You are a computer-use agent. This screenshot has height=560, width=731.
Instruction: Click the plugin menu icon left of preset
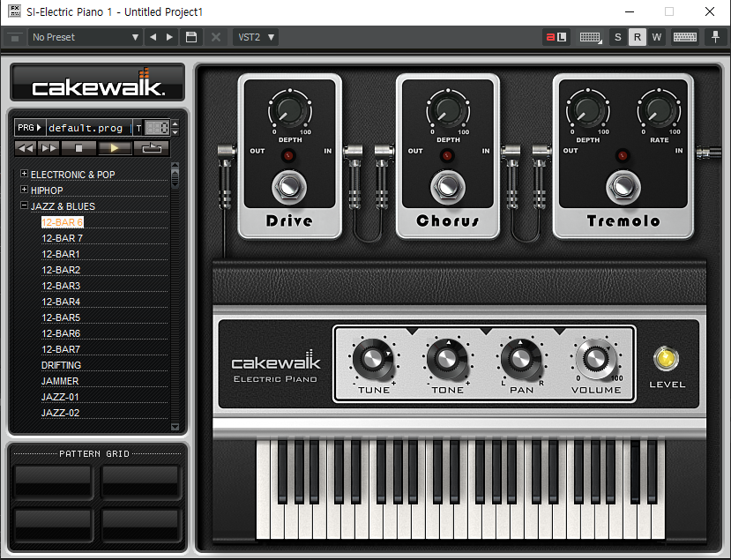click(14, 37)
